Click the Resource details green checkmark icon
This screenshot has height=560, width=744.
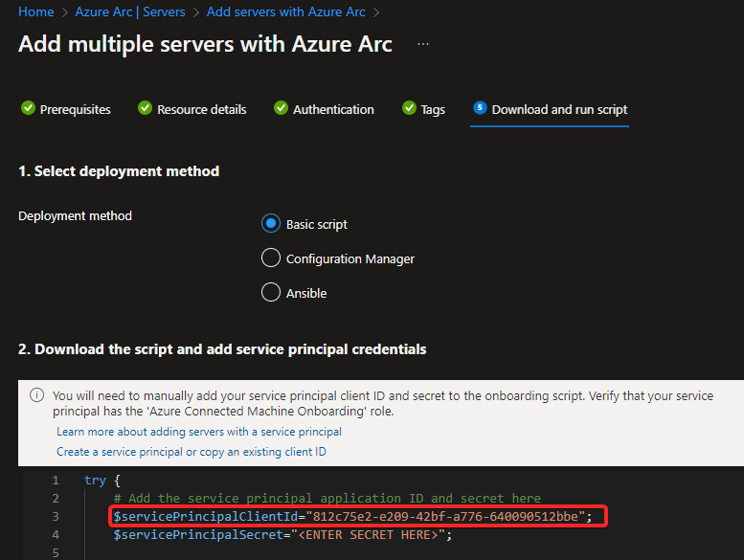pos(145,108)
